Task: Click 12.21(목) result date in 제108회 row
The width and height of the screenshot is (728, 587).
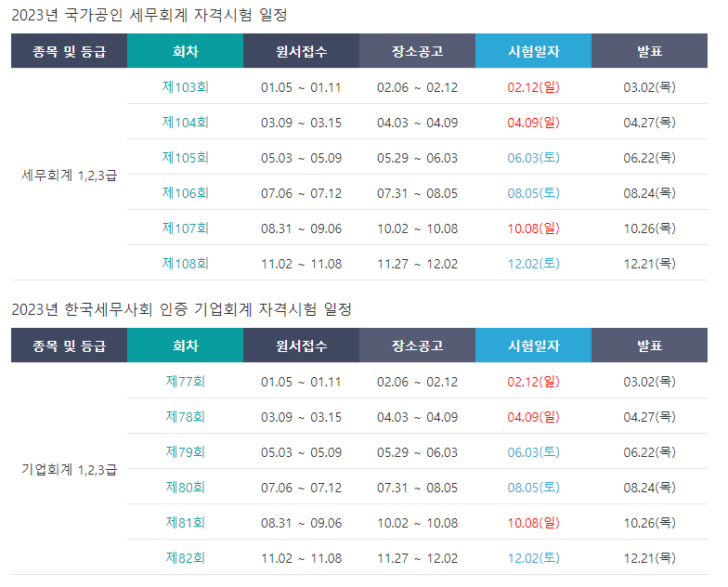Action: click(650, 264)
